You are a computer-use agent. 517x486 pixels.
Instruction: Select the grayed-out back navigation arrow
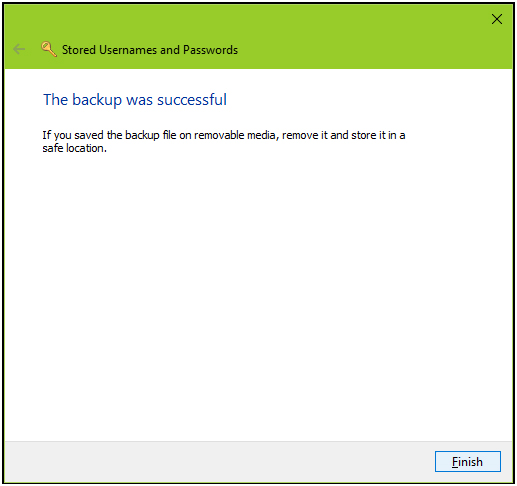point(19,49)
